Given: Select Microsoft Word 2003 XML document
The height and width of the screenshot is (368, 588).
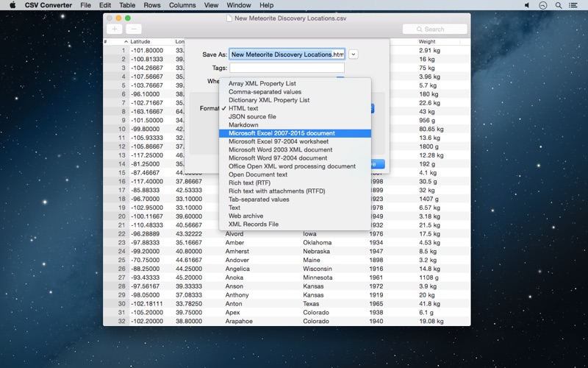Looking at the screenshot, I should [x=295, y=149].
